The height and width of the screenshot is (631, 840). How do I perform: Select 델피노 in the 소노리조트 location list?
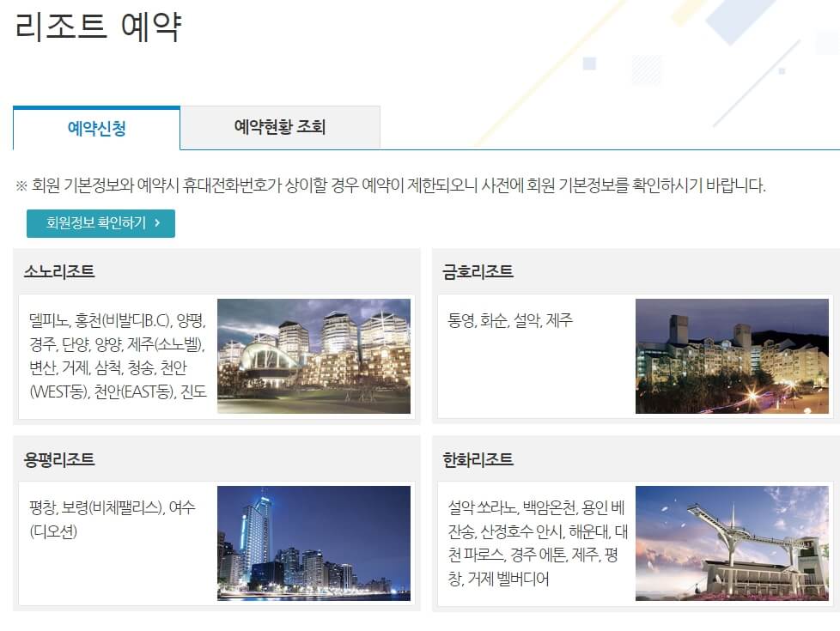pos(41,321)
